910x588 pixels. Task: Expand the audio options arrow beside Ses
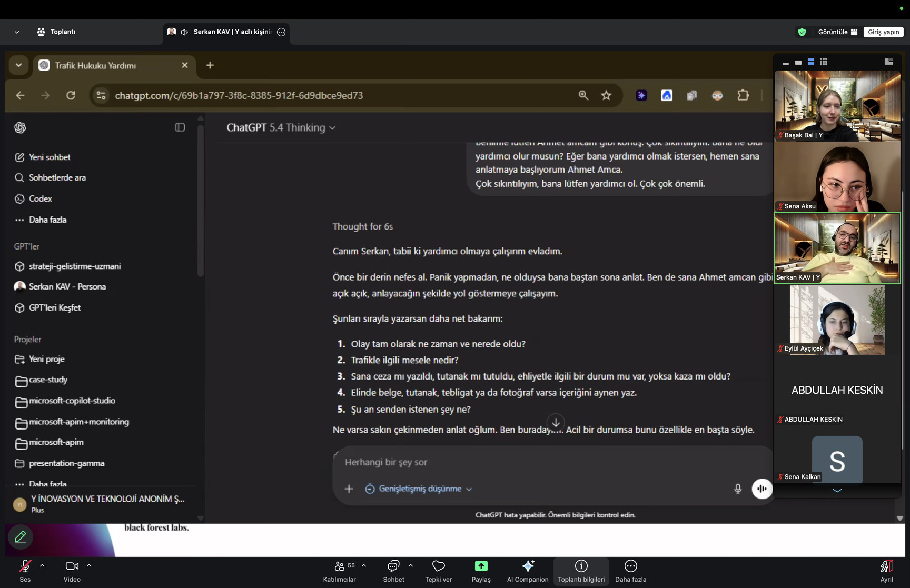coord(42,565)
